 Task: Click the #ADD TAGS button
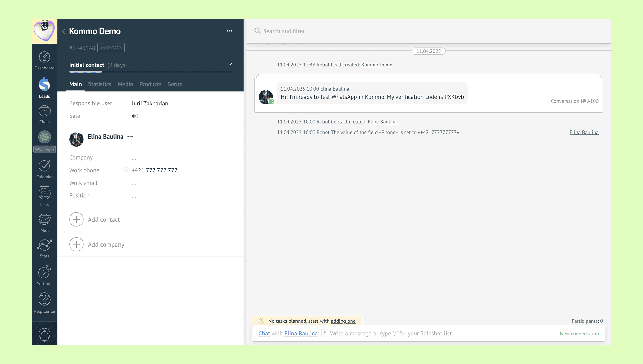(x=111, y=48)
